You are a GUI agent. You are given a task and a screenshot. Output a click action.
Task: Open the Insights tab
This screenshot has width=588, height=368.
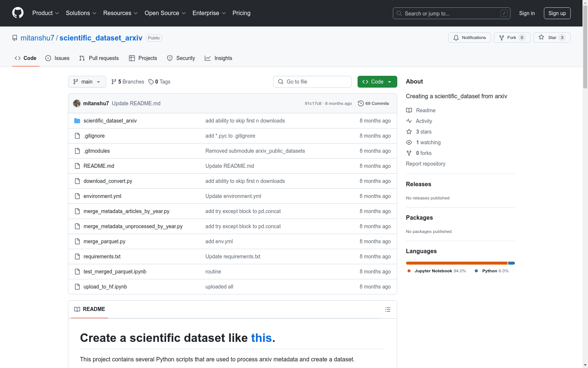pyautogui.click(x=219, y=58)
